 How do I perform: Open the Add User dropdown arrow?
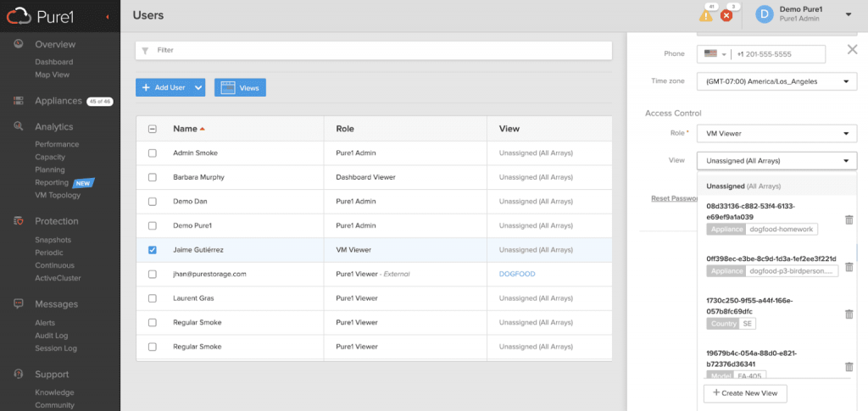coord(198,87)
